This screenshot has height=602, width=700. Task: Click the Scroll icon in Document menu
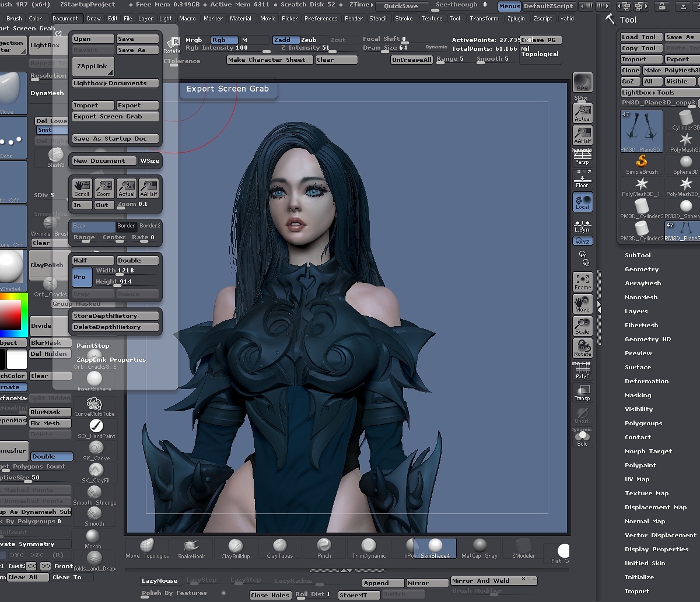coord(82,188)
